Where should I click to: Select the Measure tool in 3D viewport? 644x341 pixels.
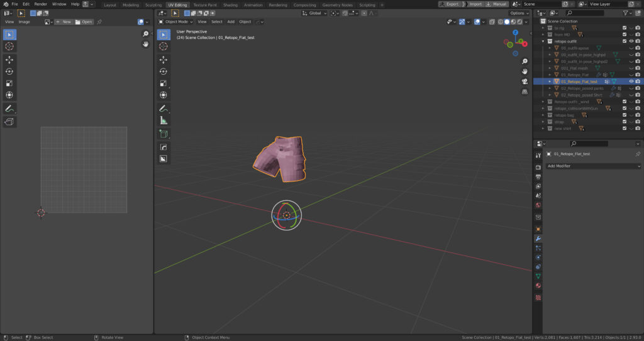click(164, 120)
